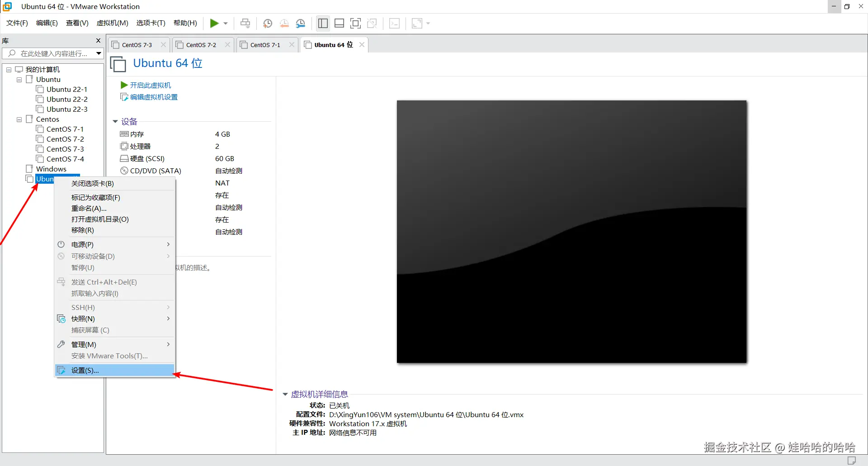This screenshot has width=868, height=466.
Task: Open the 编辑(E) menu
Action: pyautogui.click(x=47, y=23)
